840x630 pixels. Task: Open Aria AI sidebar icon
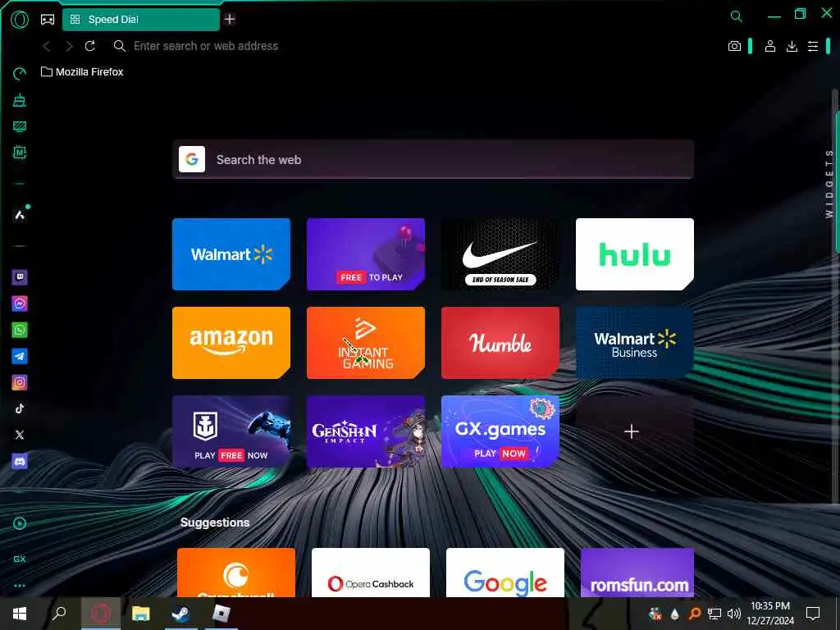click(20, 215)
